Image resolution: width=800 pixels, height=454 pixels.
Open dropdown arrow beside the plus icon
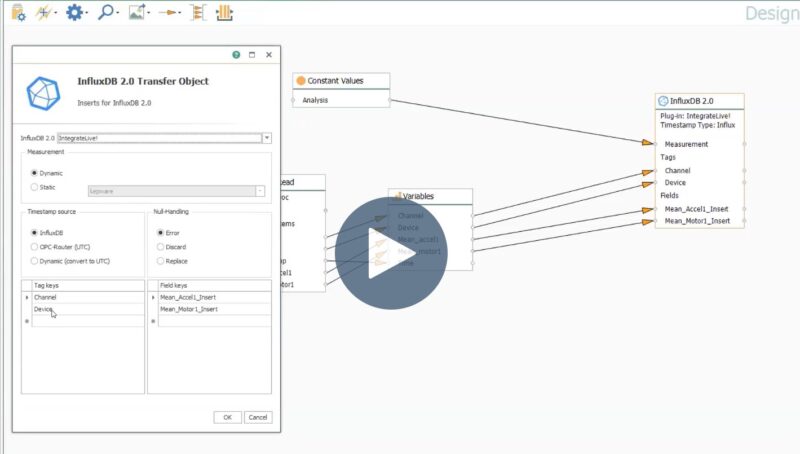click(x=56, y=13)
